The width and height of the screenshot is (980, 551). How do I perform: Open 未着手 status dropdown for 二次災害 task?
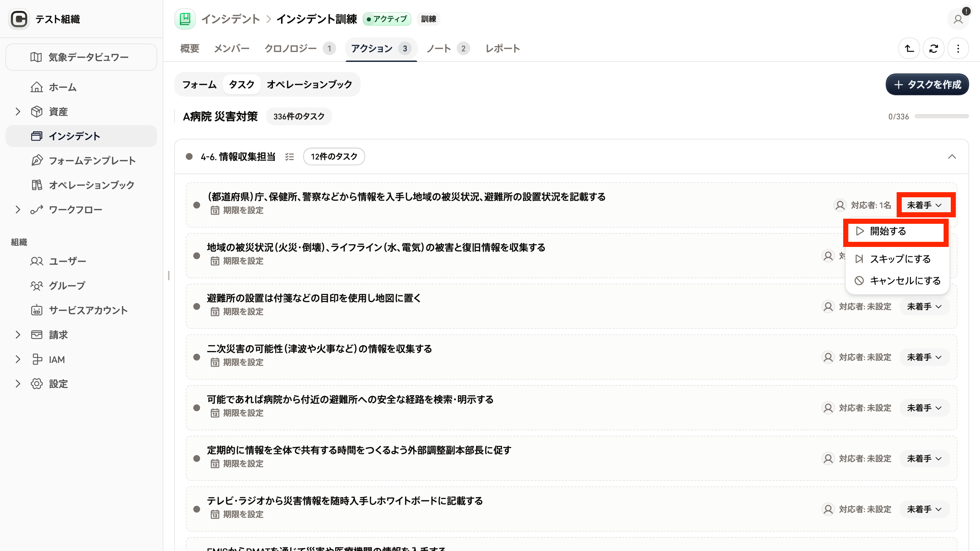pos(925,357)
